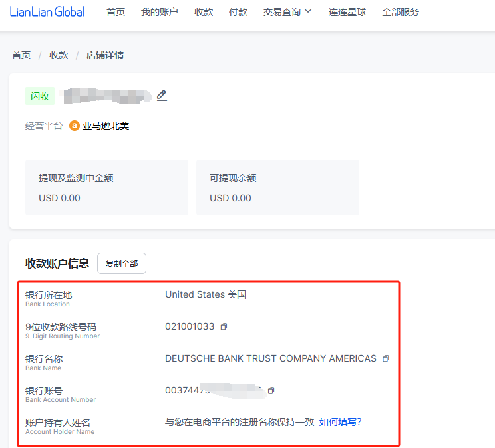Open the LianLian Global logo homepage
The height and width of the screenshot is (448, 495).
click(x=47, y=12)
